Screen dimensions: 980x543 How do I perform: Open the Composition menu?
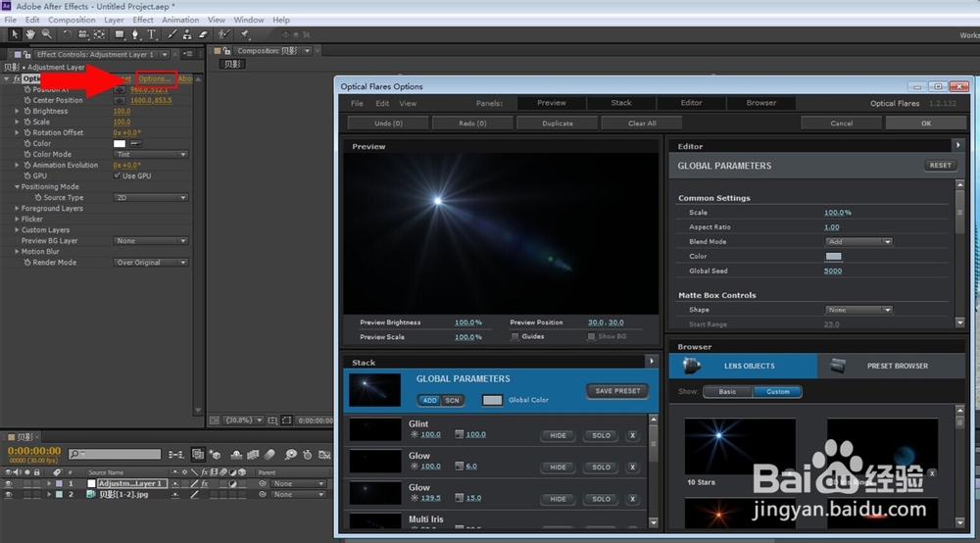(72, 20)
